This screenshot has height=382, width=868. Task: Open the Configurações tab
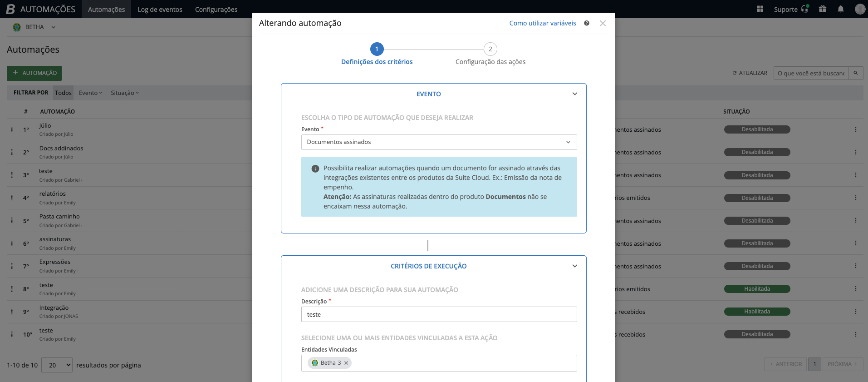(x=216, y=10)
